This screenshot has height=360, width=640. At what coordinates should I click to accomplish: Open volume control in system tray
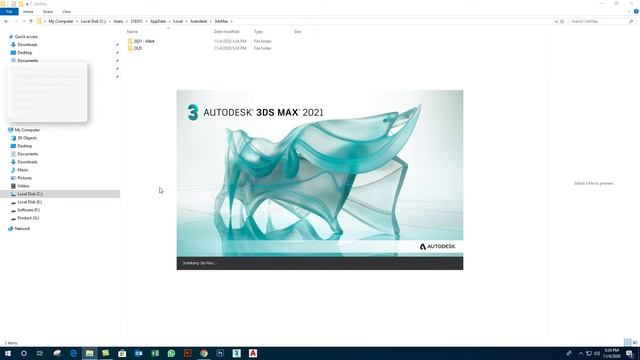click(597, 353)
